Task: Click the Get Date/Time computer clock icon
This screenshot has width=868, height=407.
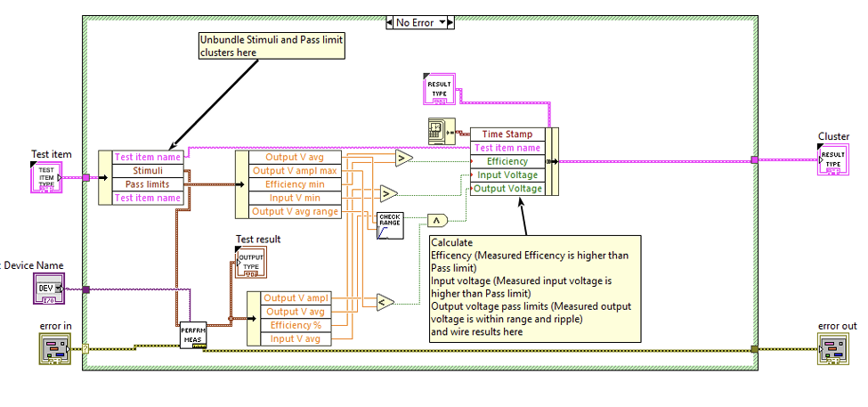Action: [442, 131]
